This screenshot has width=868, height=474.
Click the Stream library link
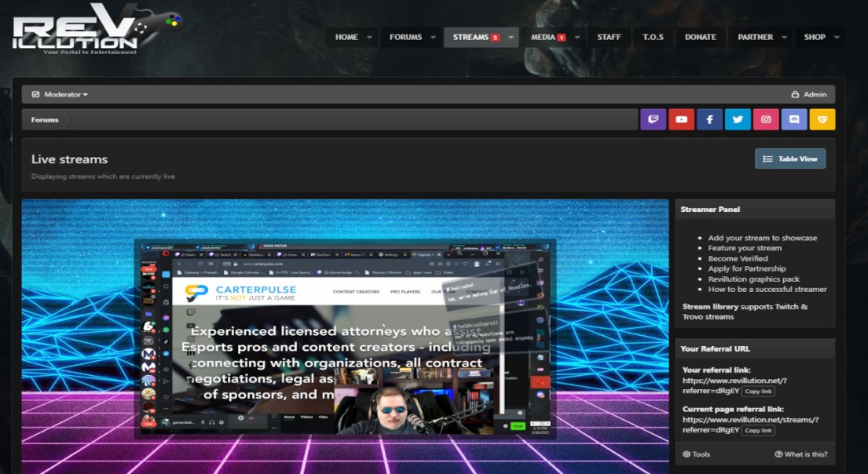(710, 306)
